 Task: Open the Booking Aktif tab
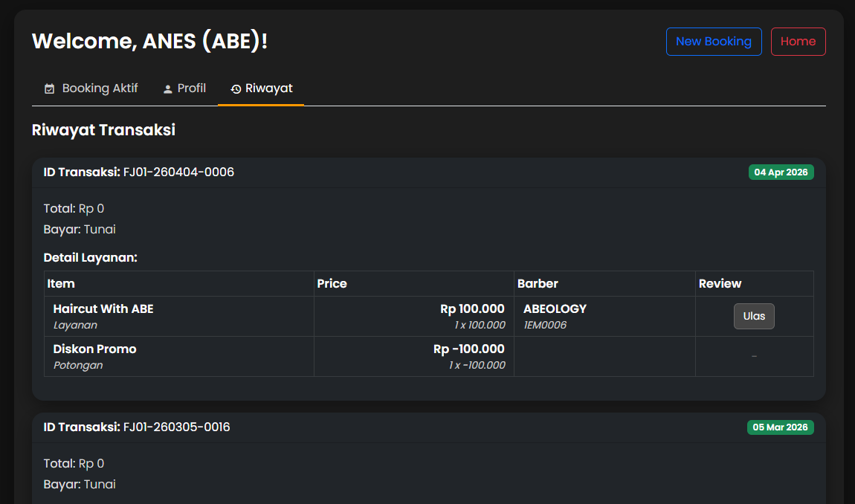(91, 88)
